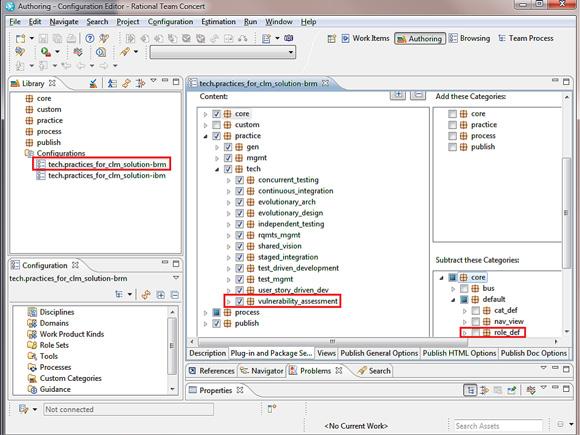This screenshot has height=435, width=580.
Task: Maximize the Library view panel
Action: [x=176, y=82]
